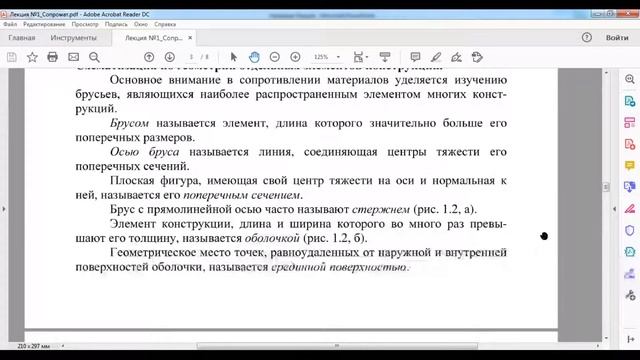Click vertical scrollbar down arrow
The image size is (640, 360).
coord(606,338)
